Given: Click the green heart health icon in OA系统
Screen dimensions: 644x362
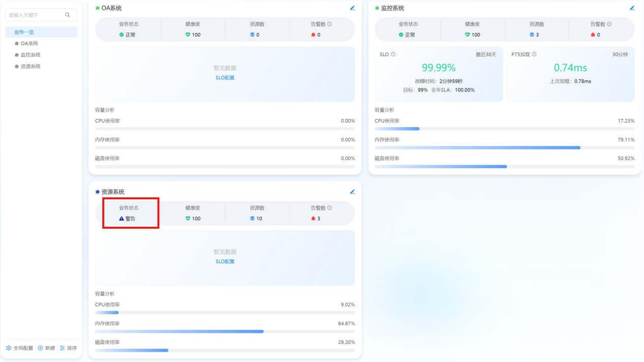Looking at the screenshot, I should (x=188, y=35).
